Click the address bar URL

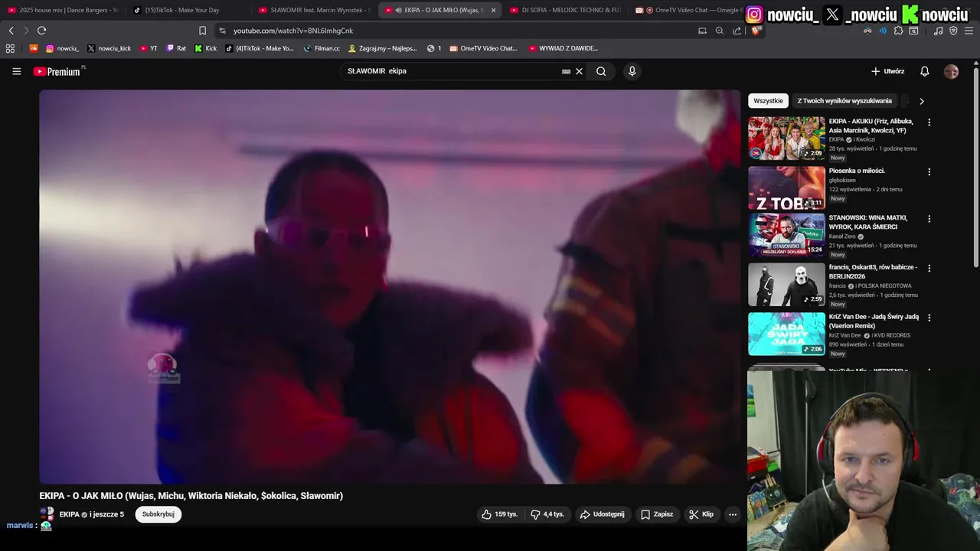[x=293, y=31]
